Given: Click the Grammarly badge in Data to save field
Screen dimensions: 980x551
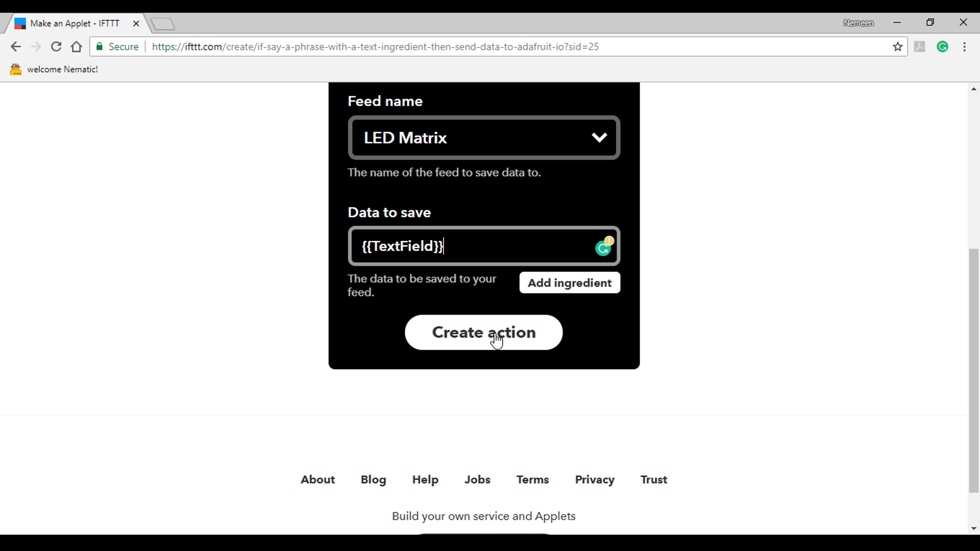Looking at the screenshot, I should click(x=604, y=246).
